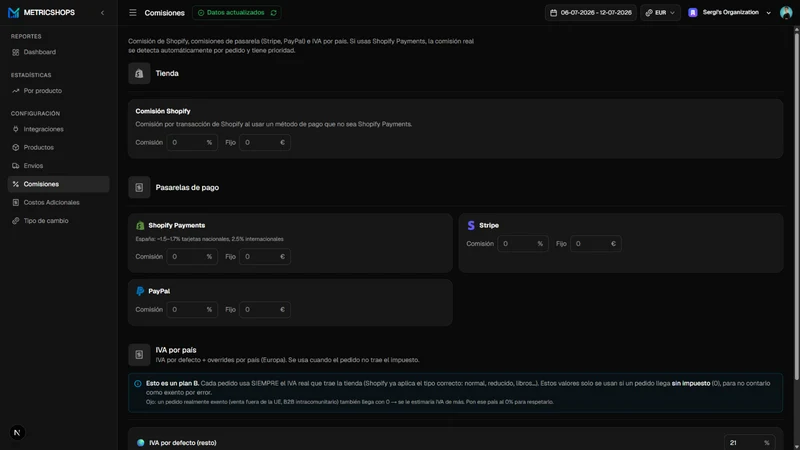Open Costos Adicionales

[58, 203]
